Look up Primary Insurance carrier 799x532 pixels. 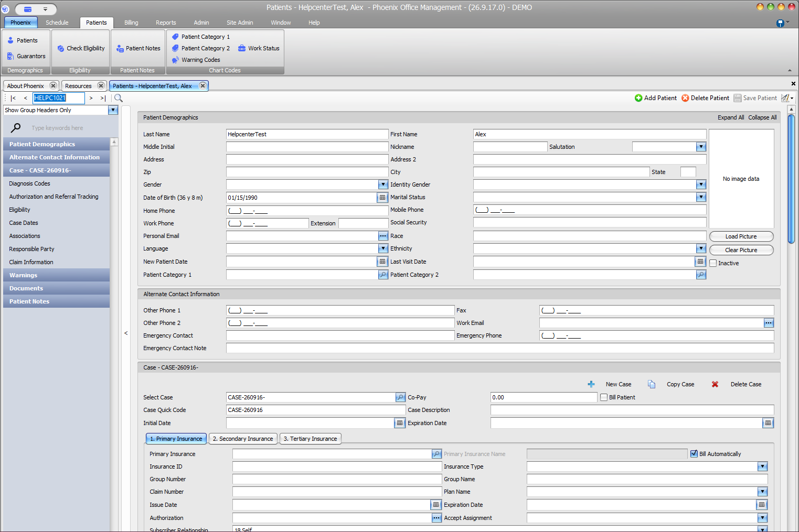436,454
